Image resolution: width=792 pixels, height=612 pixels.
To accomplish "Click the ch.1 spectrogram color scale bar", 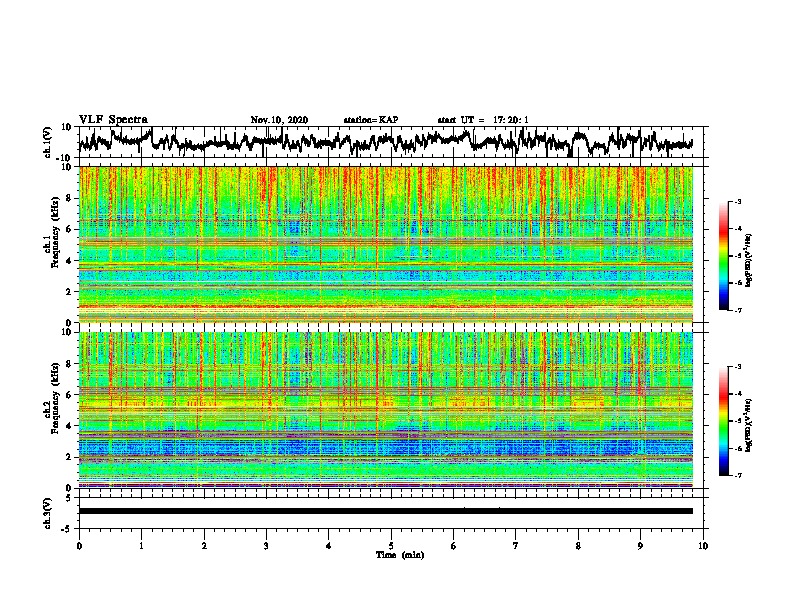I will coord(723,256).
